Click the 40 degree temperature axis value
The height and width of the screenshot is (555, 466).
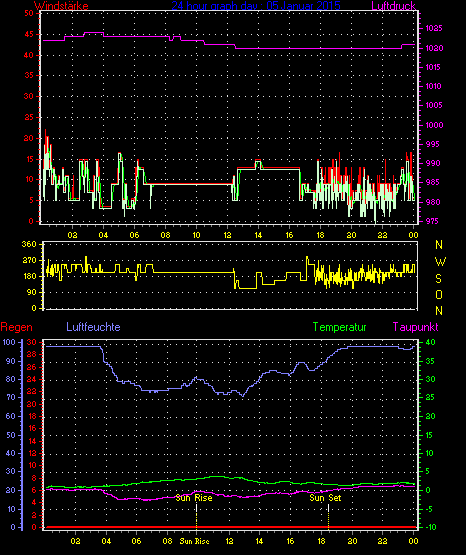(x=430, y=342)
